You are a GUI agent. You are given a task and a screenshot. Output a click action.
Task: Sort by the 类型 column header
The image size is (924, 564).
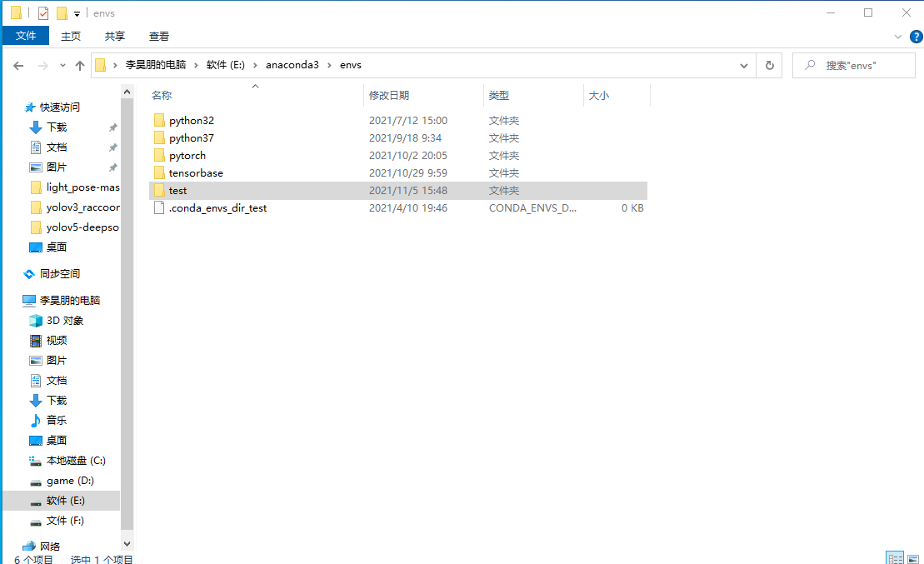point(498,96)
